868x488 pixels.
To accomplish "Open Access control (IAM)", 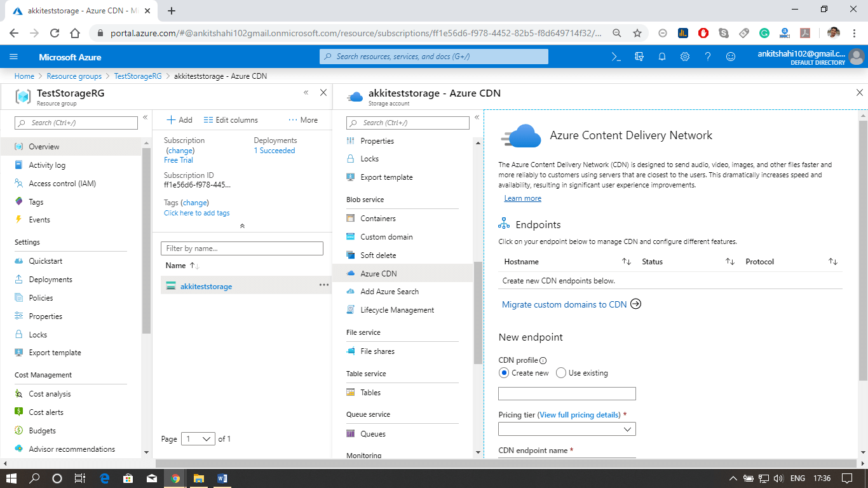I will click(62, 184).
